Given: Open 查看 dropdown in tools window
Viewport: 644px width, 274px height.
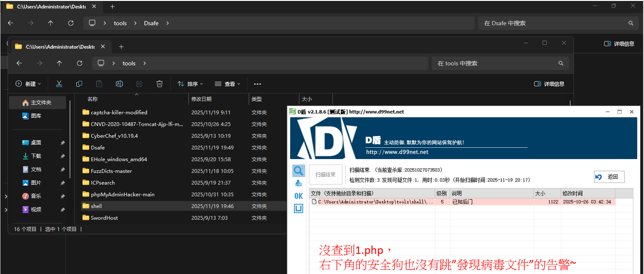Looking at the screenshot, I should [227, 84].
